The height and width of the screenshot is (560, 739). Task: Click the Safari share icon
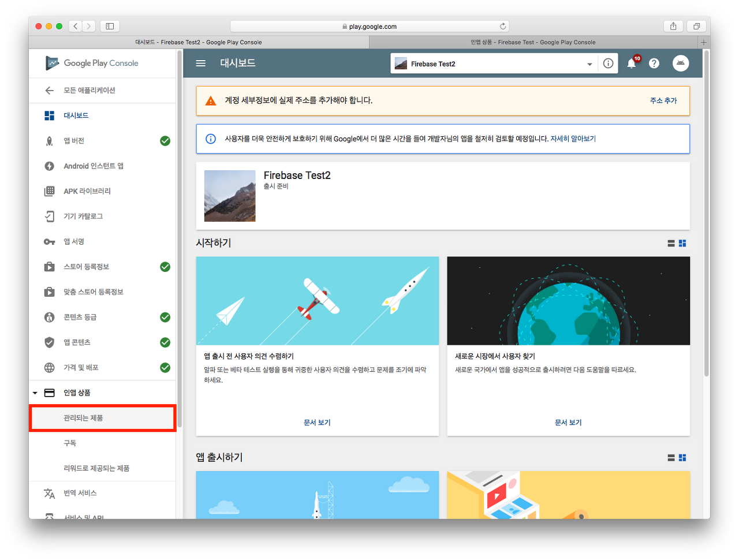673,26
